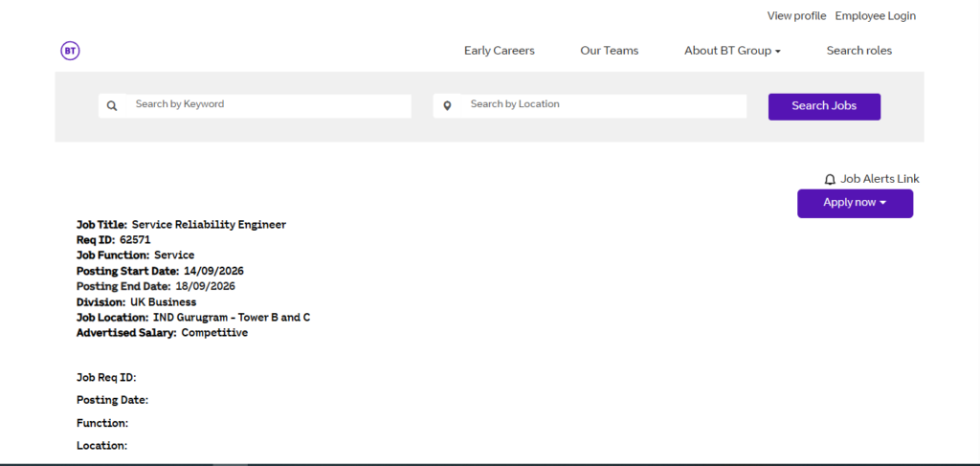Go to Early Careers page

pyautogui.click(x=500, y=51)
